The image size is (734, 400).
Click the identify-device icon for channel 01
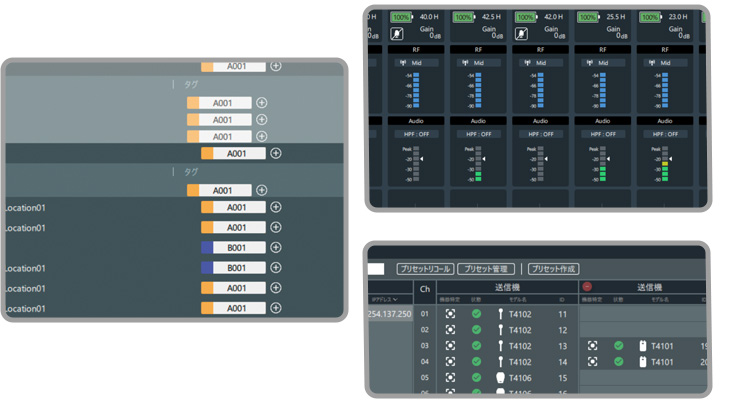(x=450, y=314)
